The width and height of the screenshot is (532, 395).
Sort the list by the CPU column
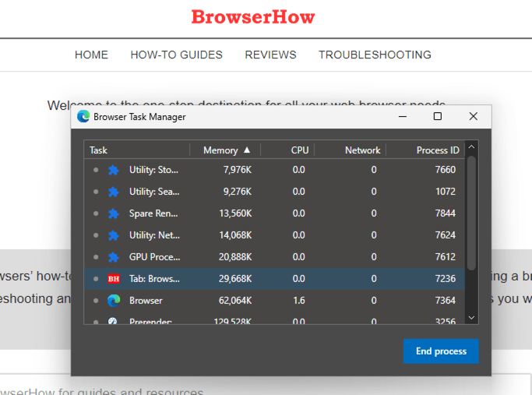coord(299,150)
